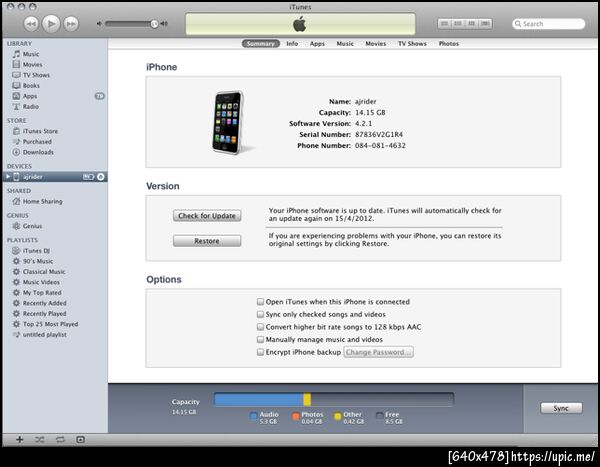
Task: Switch to the TV Shows tab
Action: click(x=412, y=44)
